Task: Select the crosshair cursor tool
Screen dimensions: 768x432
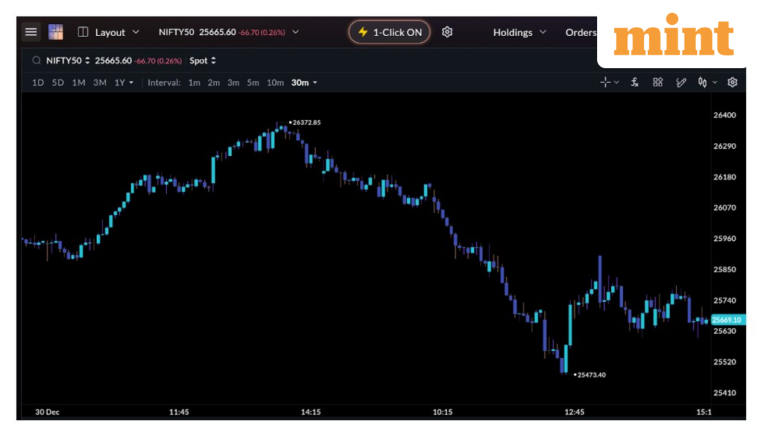Action: coord(607,82)
